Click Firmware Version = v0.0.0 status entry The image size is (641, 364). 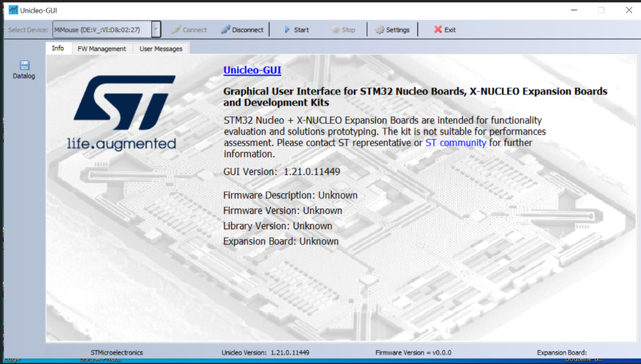pos(413,352)
